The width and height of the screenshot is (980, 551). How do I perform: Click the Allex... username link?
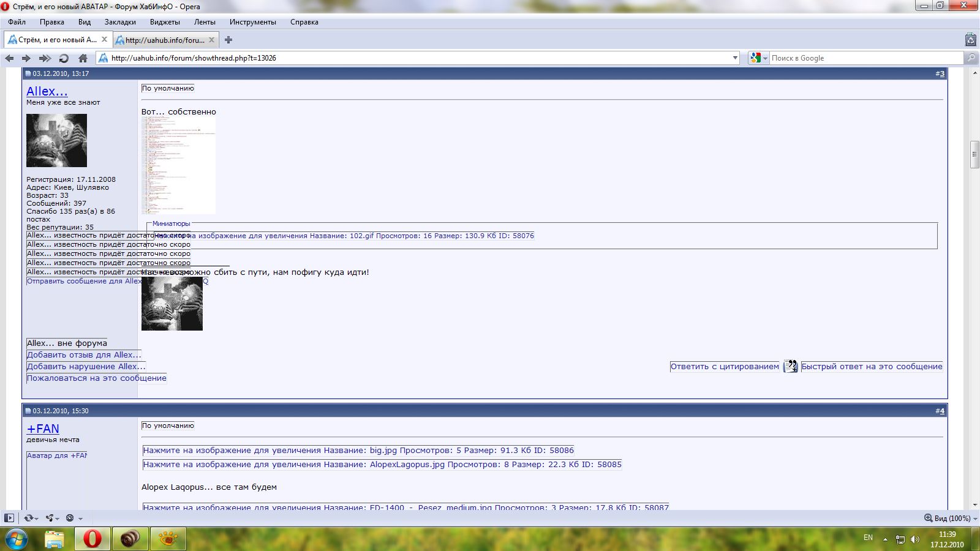[47, 91]
